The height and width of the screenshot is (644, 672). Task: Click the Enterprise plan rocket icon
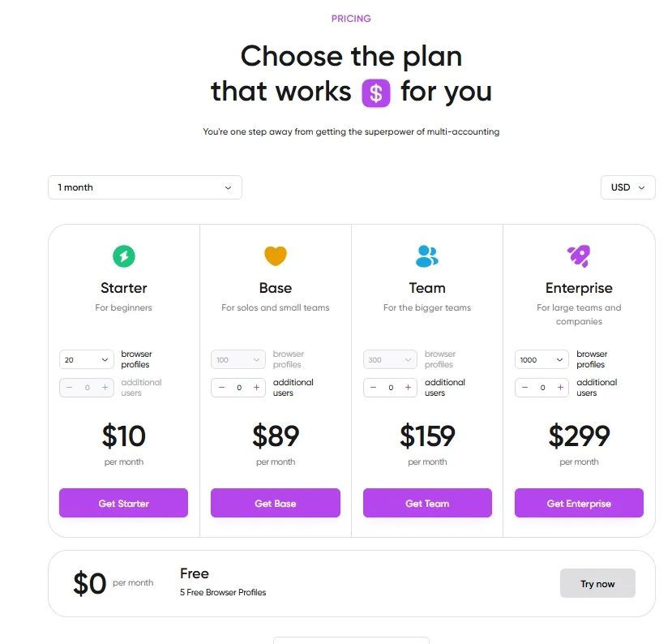coord(579,256)
